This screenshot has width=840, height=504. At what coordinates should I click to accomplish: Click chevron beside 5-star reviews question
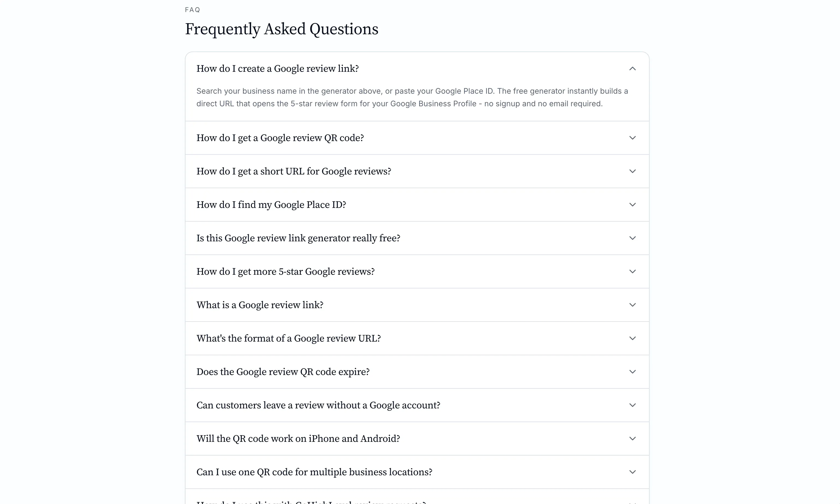pyautogui.click(x=632, y=271)
